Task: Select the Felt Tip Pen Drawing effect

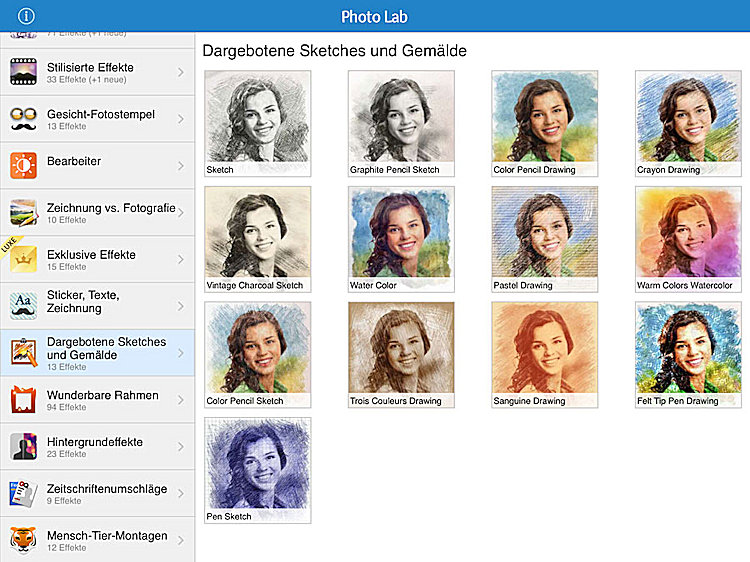Action: 688,354
